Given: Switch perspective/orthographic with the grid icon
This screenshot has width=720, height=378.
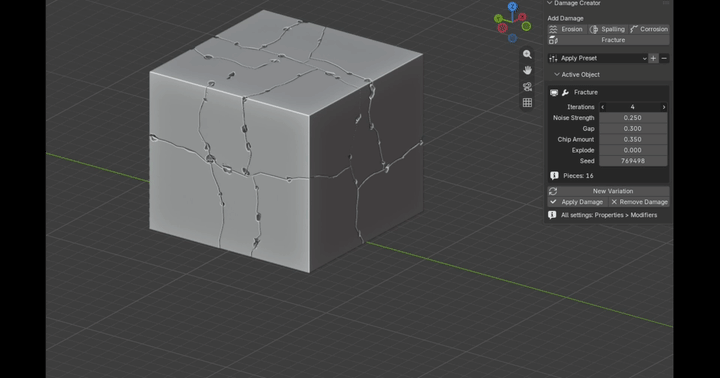Looking at the screenshot, I should [527, 102].
